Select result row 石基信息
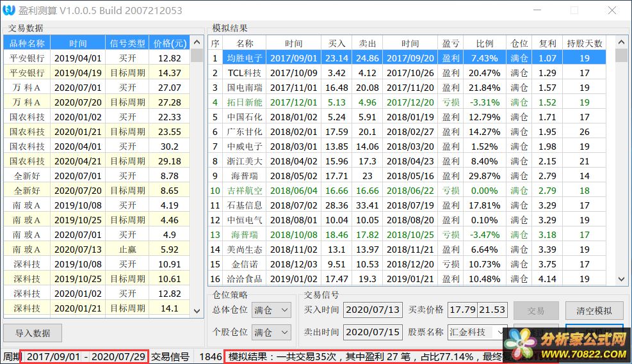This screenshot has width=632, height=364. [x=407, y=205]
